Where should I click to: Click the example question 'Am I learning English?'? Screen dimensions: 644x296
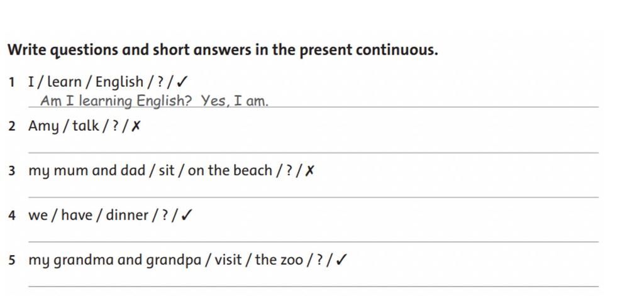point(116,101)
